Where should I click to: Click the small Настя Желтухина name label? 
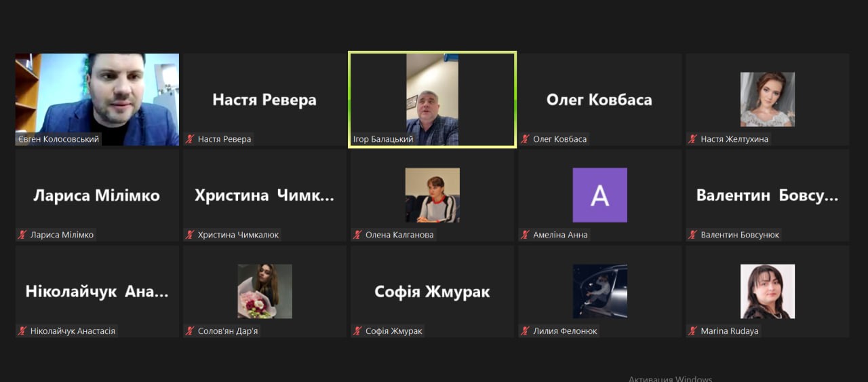coord(734,139)
